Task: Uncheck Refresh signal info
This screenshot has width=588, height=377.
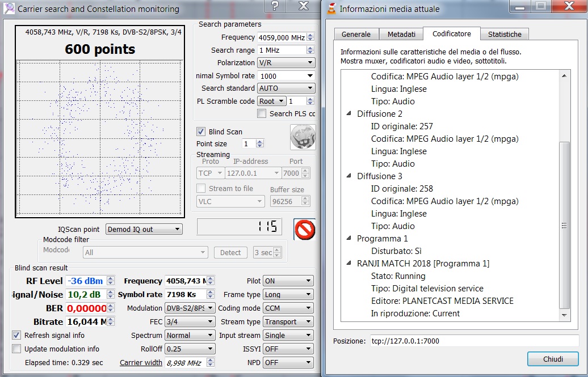Action: [x=16, y=335]
